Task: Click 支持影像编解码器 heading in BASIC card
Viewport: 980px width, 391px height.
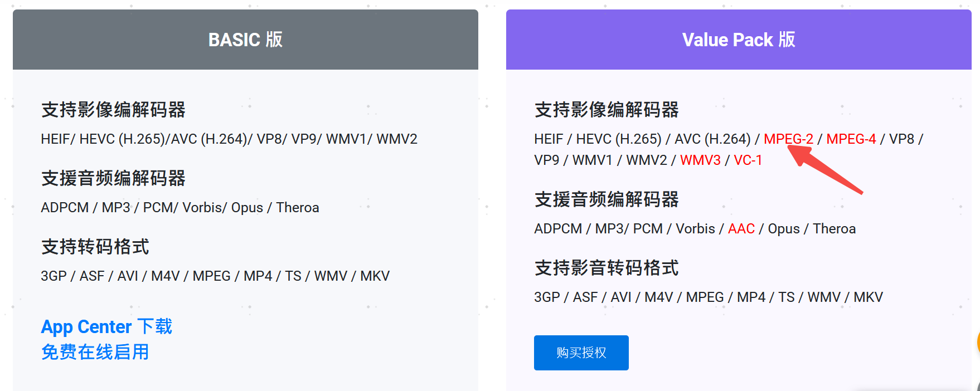Action: [113, 110]
